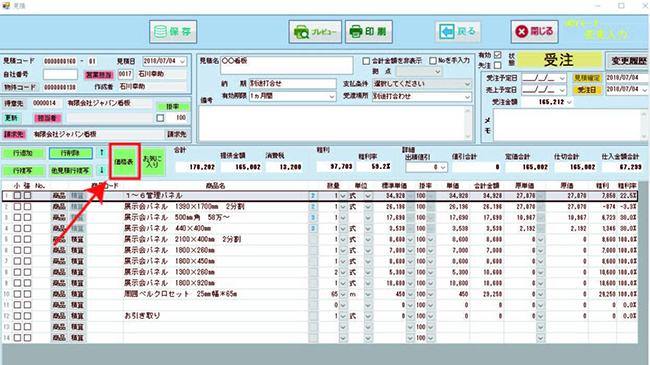The height and width of the screenshot is (365, 650).
Task: Uncheck the 有効 checkbox
Action: tap(498, 55)
